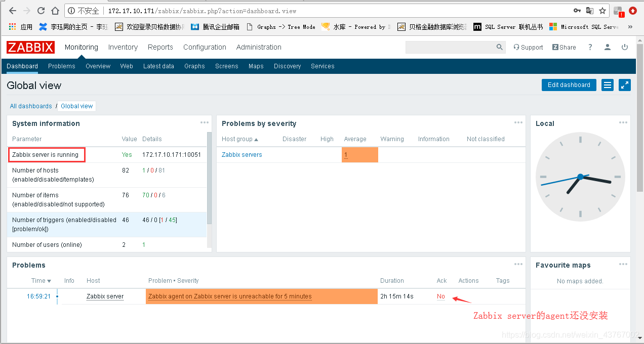Click the browser address bar URL
Image resolution: width=644 pixels, height=344 pixels.
[x=202, y=11]
